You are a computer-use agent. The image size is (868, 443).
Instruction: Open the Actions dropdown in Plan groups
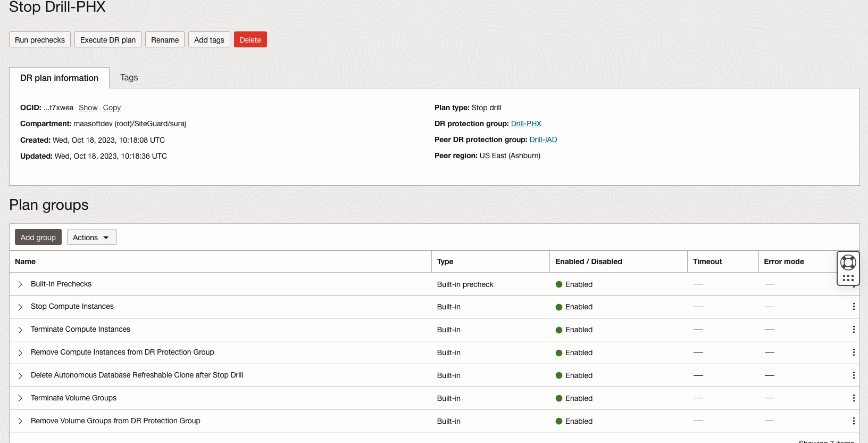coord(91,237)
